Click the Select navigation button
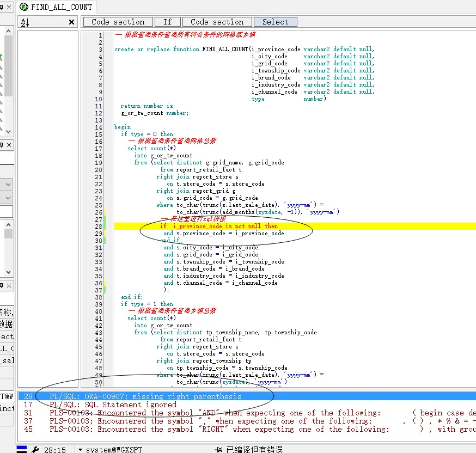The image size is (476, 453). point(275,22)
